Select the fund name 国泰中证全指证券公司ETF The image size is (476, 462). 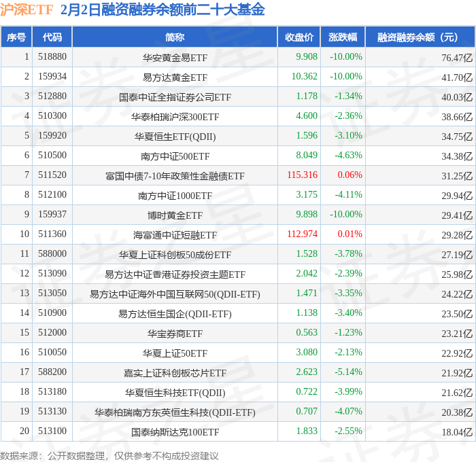175,97
